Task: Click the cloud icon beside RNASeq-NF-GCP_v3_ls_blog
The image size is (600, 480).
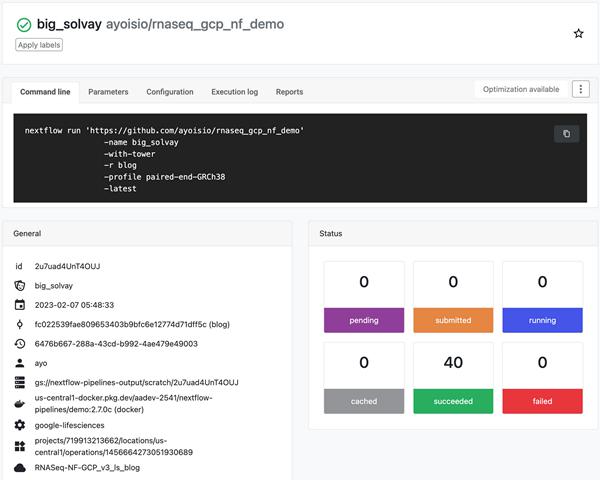Action: pos(20,467)
